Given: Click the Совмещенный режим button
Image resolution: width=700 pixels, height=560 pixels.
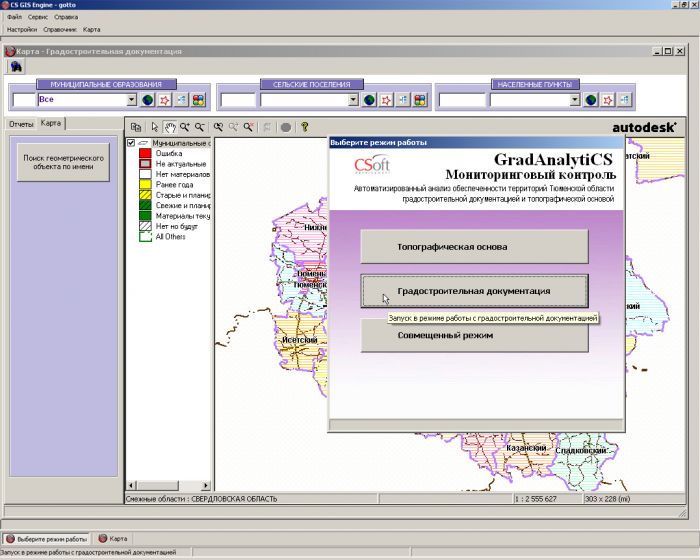Looking at the screenshot, I should [x=474, y=336].
